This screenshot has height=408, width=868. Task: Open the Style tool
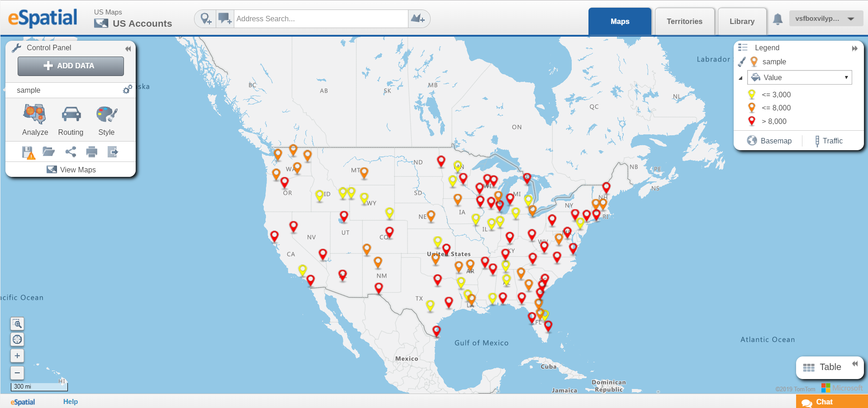[x=107, y=120]
